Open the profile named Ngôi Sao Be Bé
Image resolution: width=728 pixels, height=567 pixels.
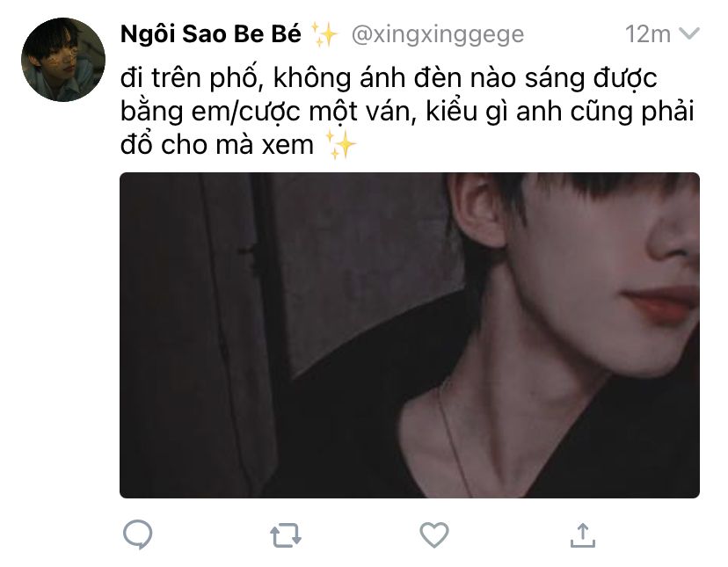pos(211,34)
